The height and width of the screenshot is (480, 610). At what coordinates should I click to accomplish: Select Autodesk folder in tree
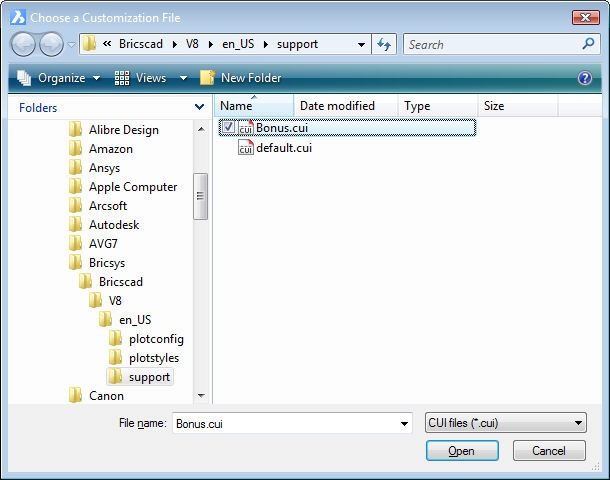coord(114,225)
